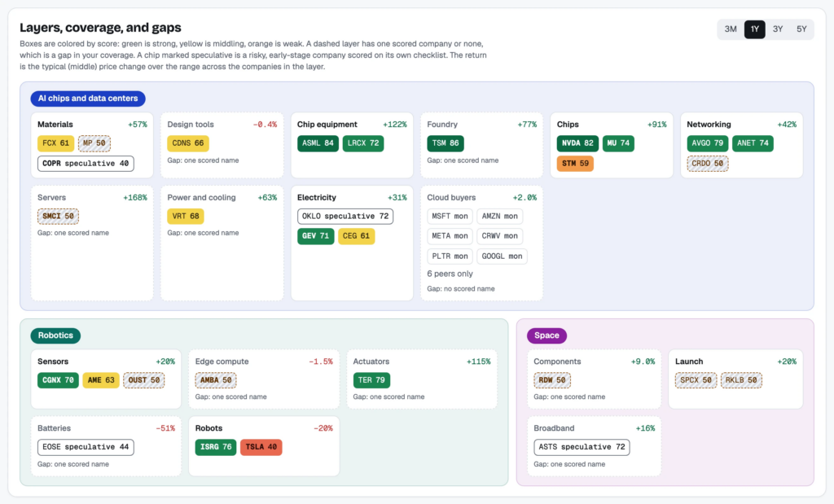Click the 6 peers only note
This screenshot has width=834, height=504.
click(x=450, y=274)
